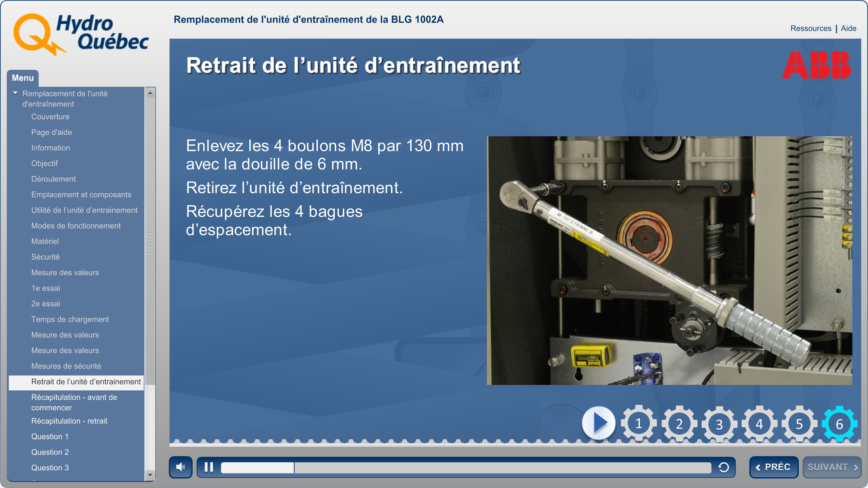Click highlighted gear step 6

(839, 424)
